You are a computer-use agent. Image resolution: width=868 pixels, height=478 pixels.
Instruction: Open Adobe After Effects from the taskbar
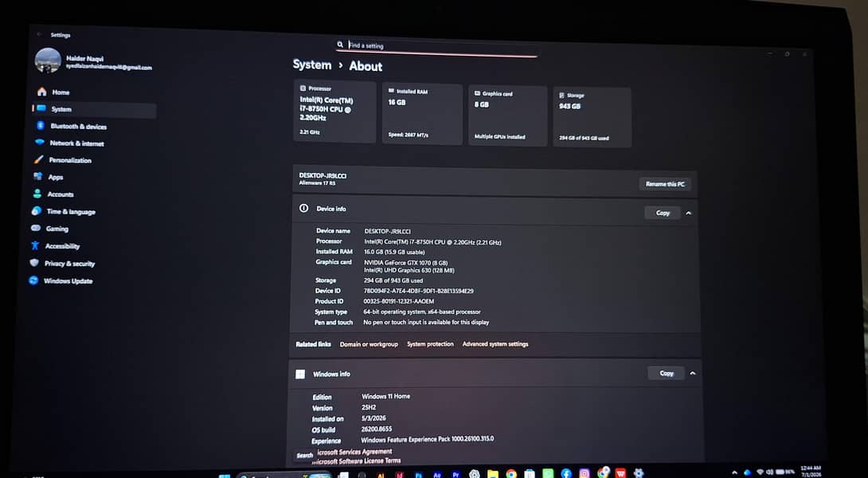click(437, 475)
